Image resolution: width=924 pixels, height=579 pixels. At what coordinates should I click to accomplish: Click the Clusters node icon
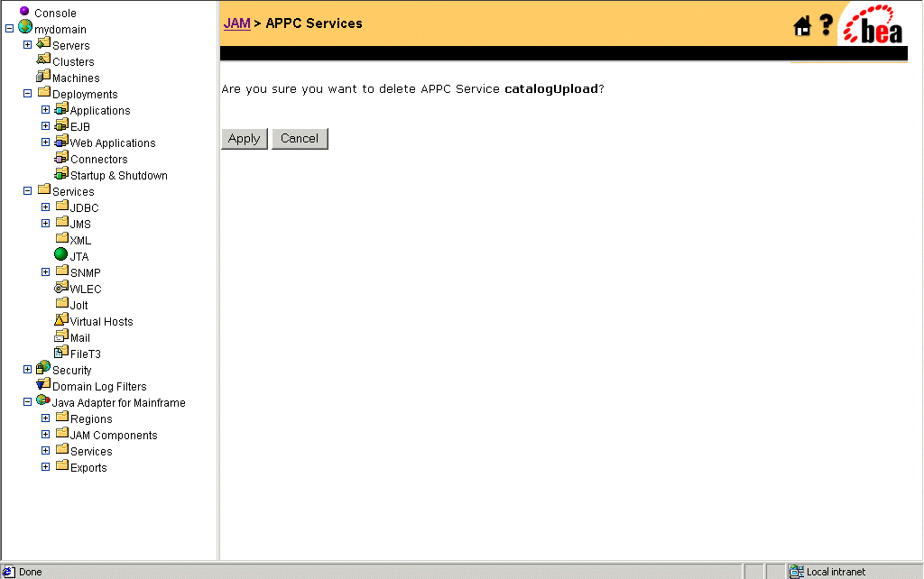coord(43,59)
